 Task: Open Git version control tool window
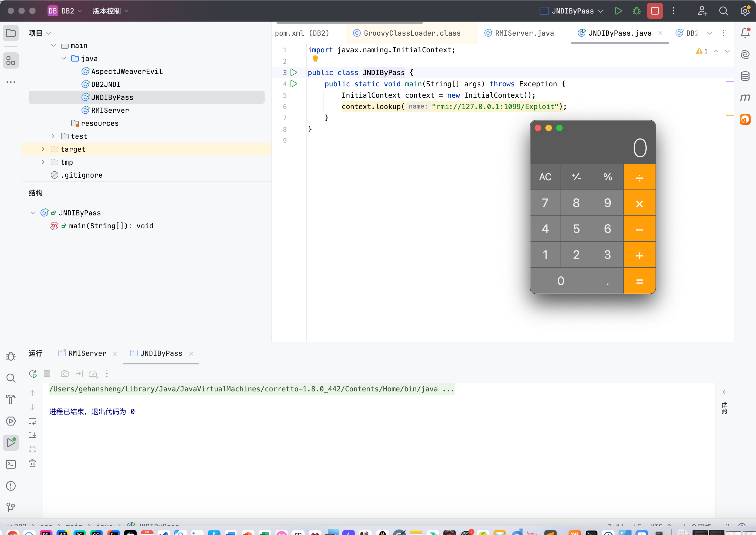pos(11,507)
